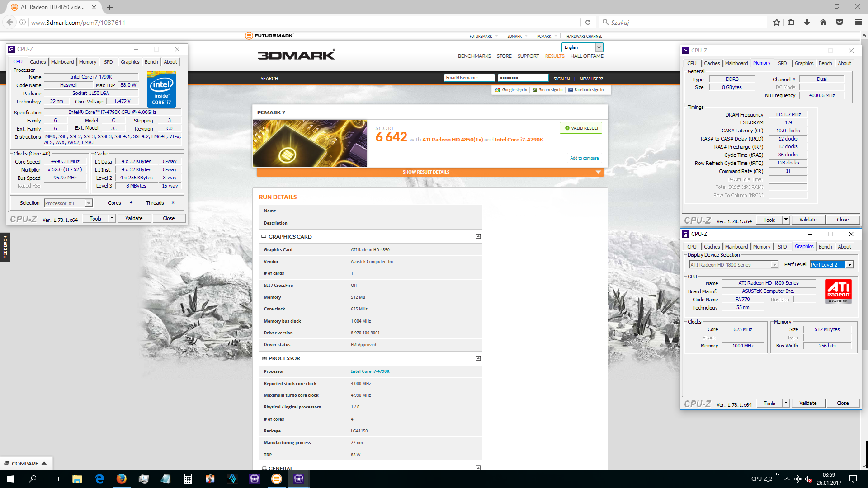Launch Microsoft Edge from the taskbar
Viewport: 868px width, 488px height.
point(99,479)
